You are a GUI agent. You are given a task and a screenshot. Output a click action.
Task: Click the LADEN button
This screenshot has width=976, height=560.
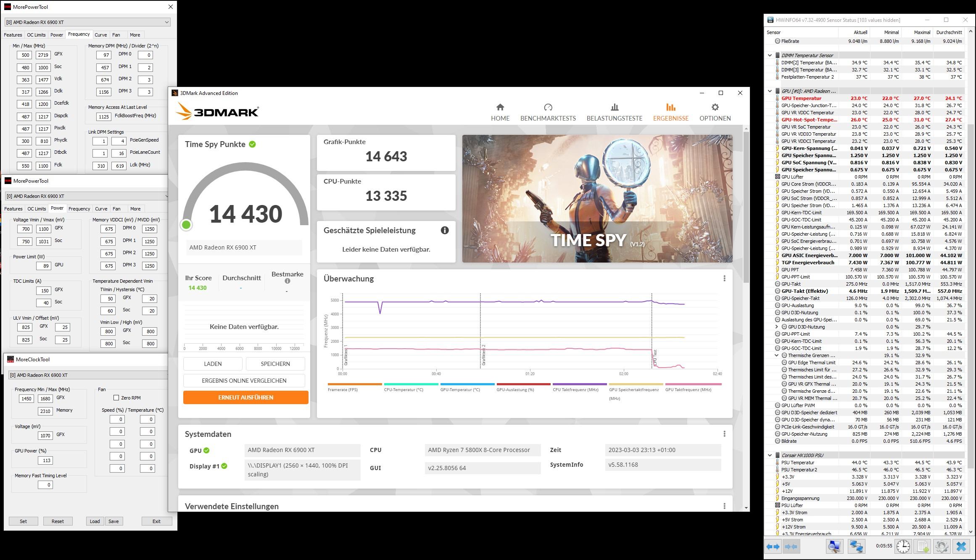point(213,364)
